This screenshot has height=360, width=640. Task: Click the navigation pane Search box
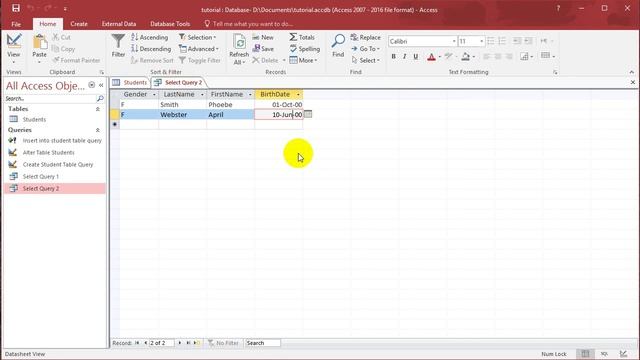pos(50,98)
